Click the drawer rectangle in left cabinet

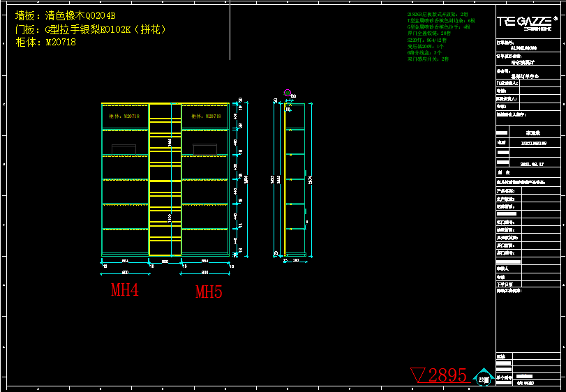pos(124,149)
